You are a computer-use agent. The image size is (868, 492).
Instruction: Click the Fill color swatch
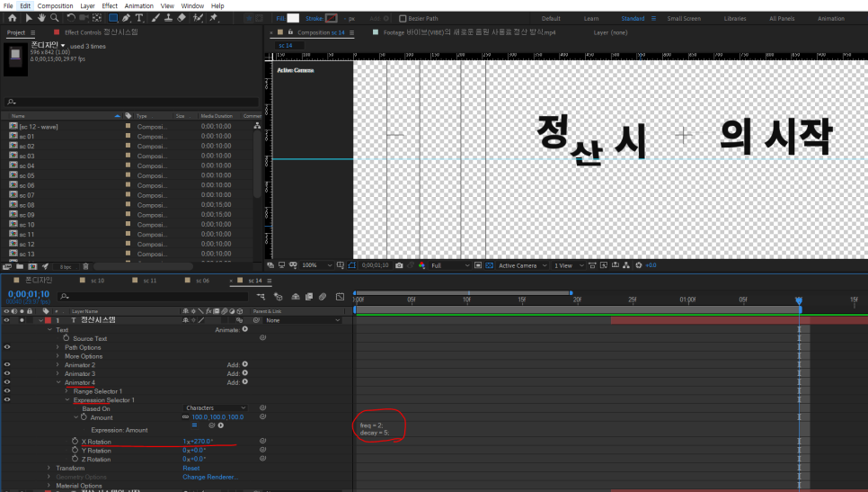coord(294,18)
